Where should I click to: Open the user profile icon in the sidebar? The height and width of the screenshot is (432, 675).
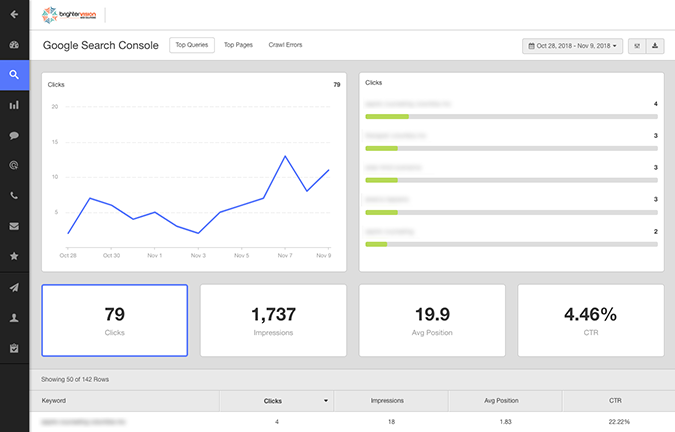point(14,318)
